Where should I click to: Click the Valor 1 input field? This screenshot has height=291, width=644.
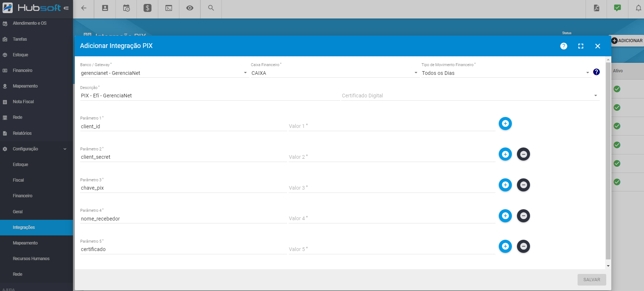pyautogui.click(x=392, y=126)
